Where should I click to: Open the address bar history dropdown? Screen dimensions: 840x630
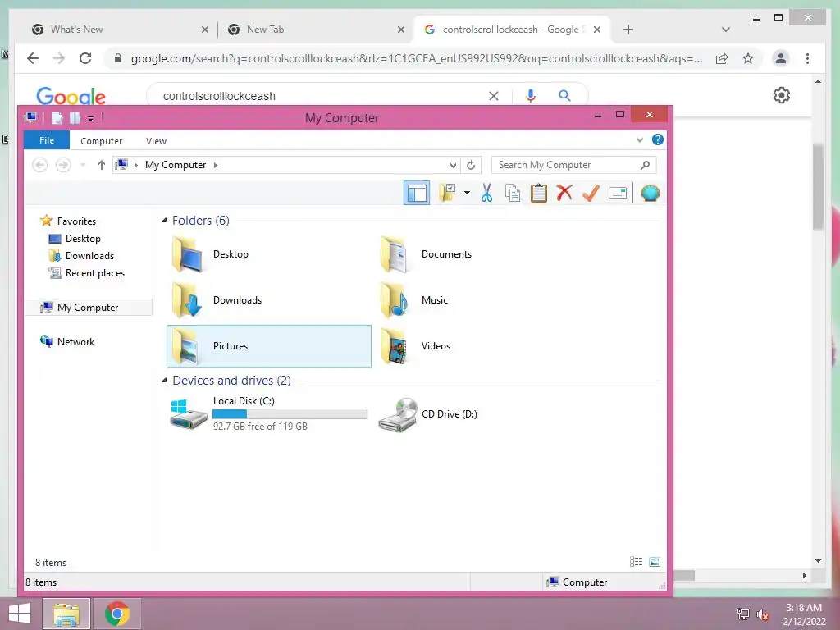(453, 165)
